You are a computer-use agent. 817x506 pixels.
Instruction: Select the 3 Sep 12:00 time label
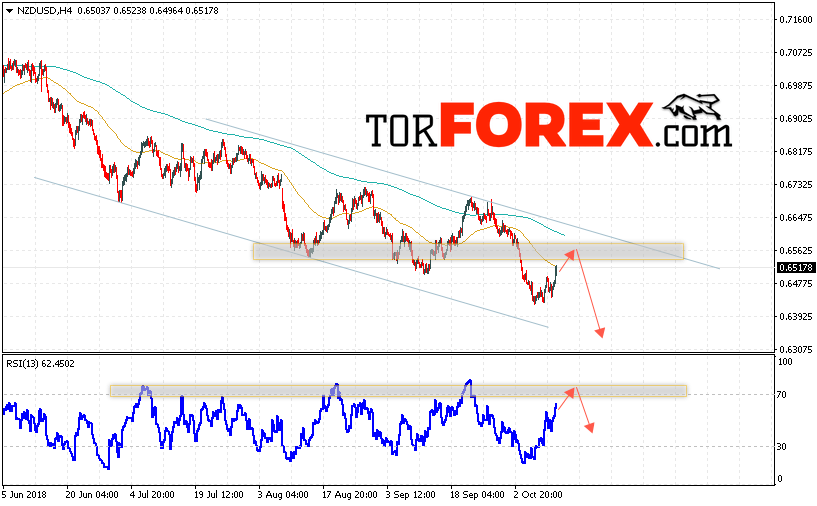click(411, 495)
